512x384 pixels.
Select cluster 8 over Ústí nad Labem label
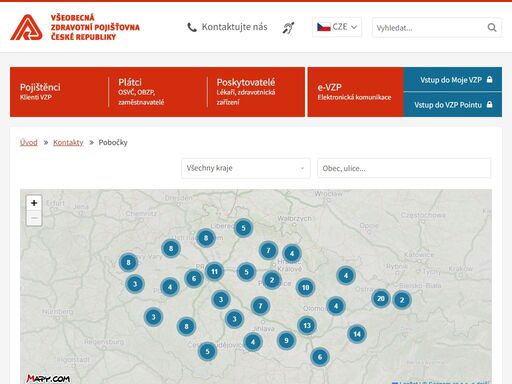(x=206, y=238)
